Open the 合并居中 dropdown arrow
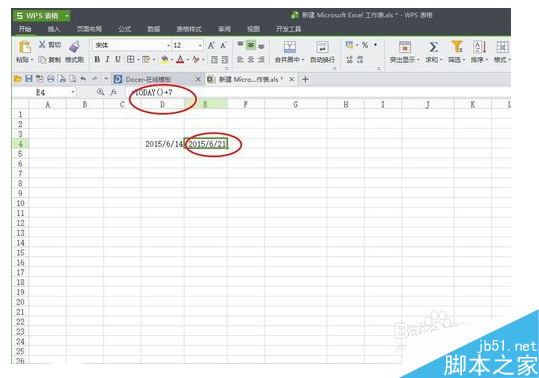Screen dimensions: 539x378 coord(303,60)
